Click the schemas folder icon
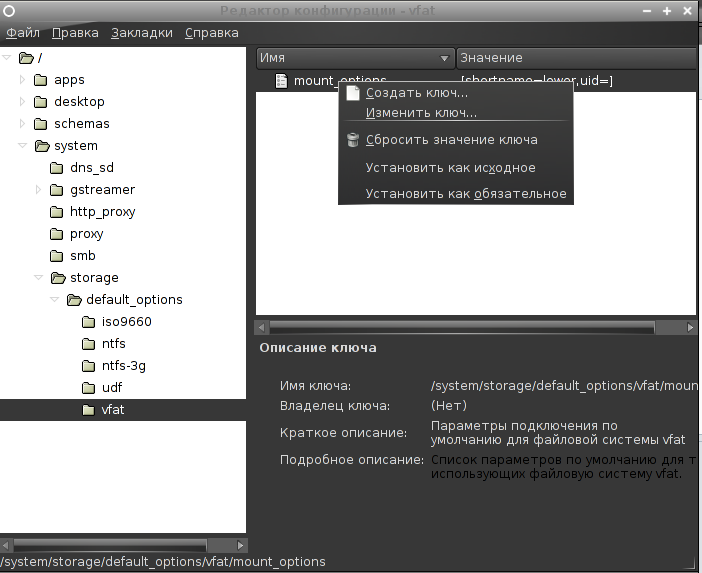This screenshot has height=573, width=702. click(x=41, y=124)
